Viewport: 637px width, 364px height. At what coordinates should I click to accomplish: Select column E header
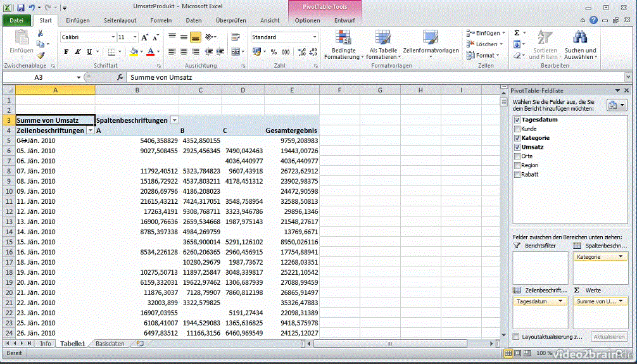[292, 90]
